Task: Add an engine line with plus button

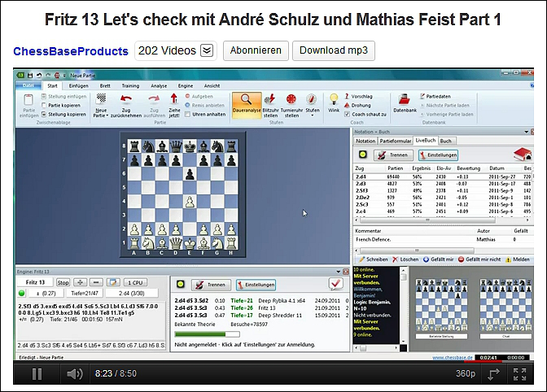Action: 81,282
